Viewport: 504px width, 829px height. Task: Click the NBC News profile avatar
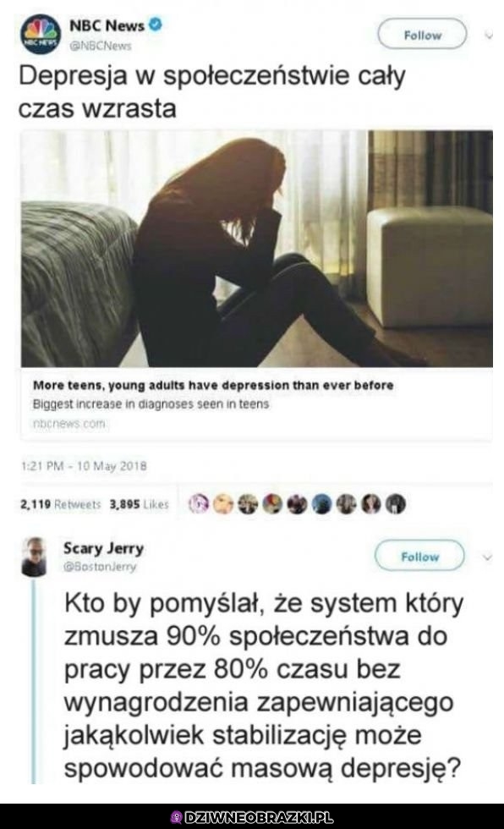(41, 35)
